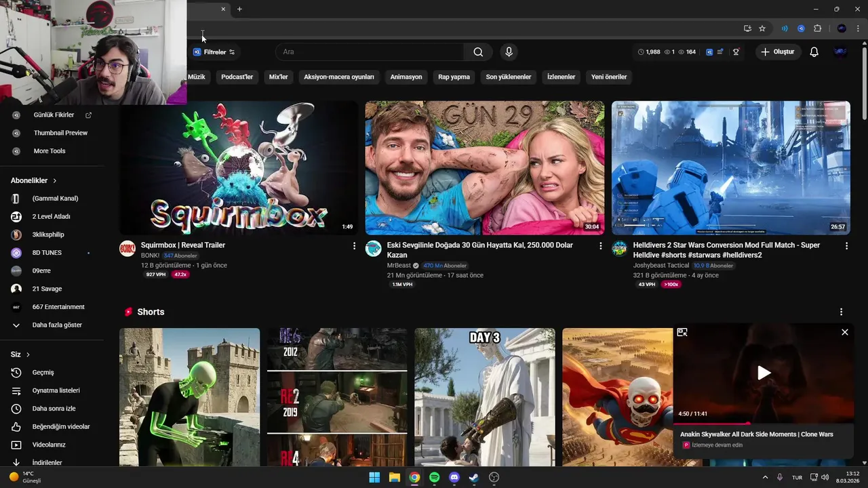Open Discord from the taskbar

click(x=454, y=477)
